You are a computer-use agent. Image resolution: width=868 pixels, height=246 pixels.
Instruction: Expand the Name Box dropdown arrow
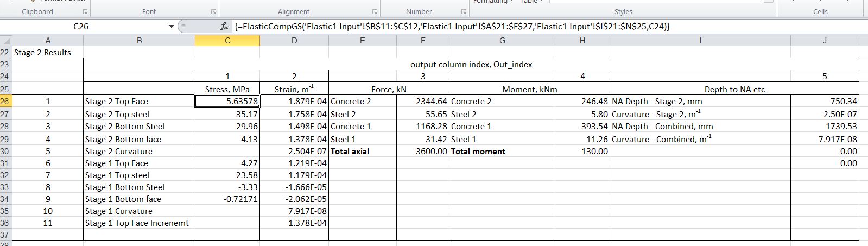click(172, 27)
